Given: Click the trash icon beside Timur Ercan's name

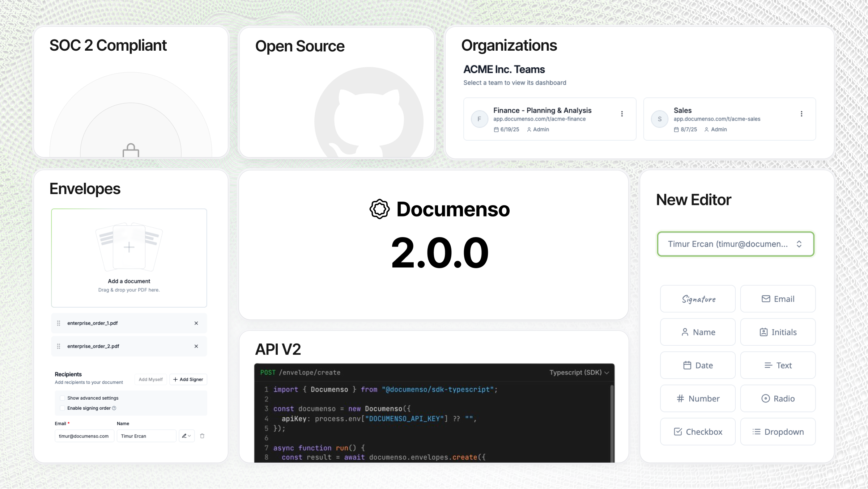Looking at the screenshot, I should click(202, 436).
